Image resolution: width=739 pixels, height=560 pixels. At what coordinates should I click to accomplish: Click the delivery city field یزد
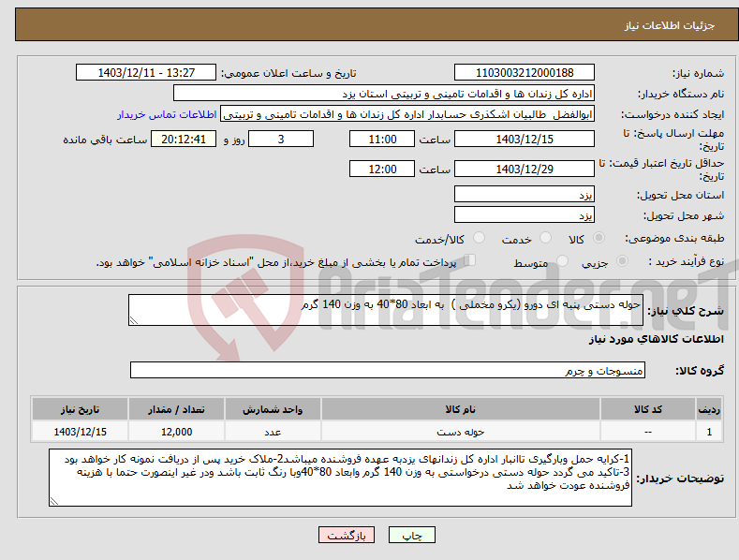(525, 215)
